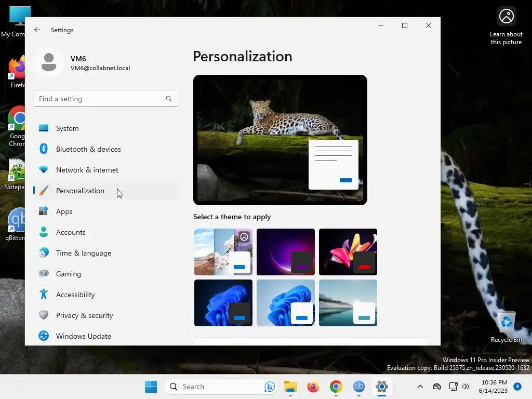532x399 pixels.
Task: Click the Accounts person icon
Action: 44,232
